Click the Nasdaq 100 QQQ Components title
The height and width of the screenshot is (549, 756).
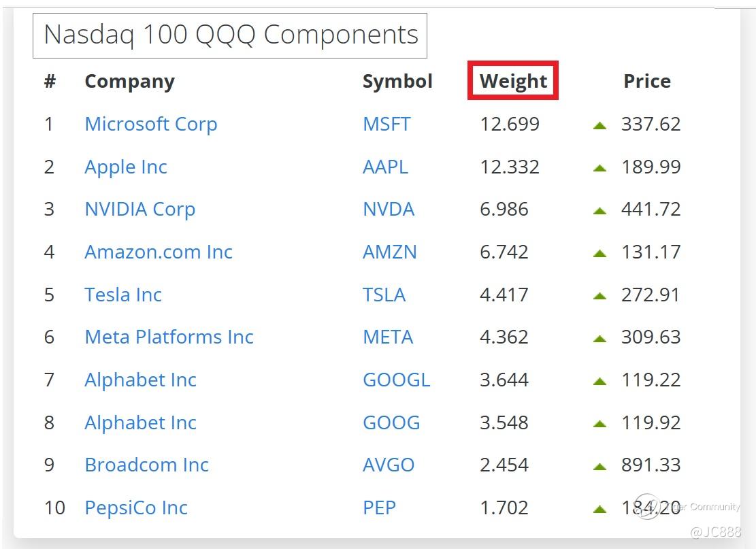pyautogui.click(x=230, y=35)
